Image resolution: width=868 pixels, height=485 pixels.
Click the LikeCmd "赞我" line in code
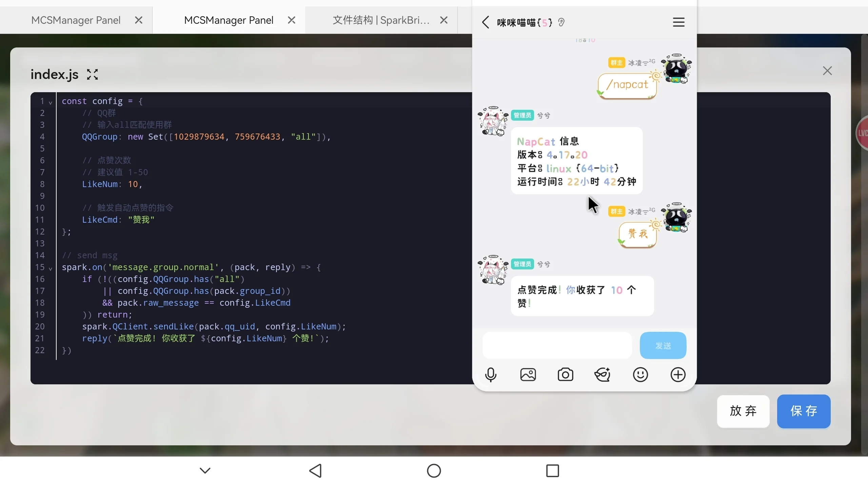[118, 220]
